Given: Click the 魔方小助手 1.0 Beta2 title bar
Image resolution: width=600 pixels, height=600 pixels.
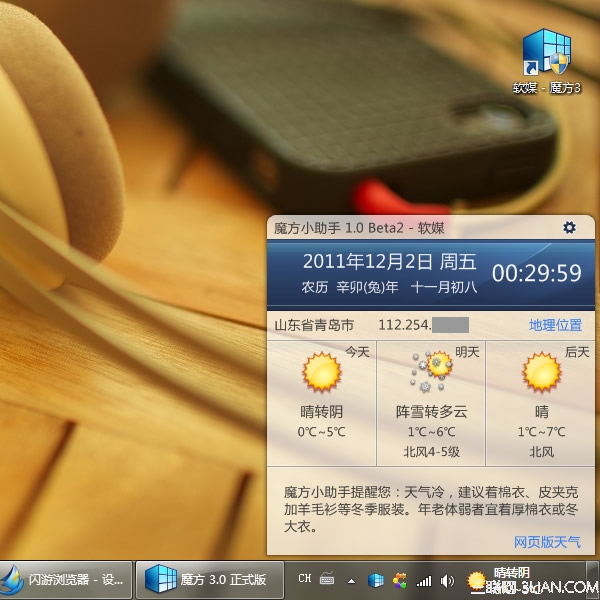Looking at the screenshot, I should [x=430, y=228].
